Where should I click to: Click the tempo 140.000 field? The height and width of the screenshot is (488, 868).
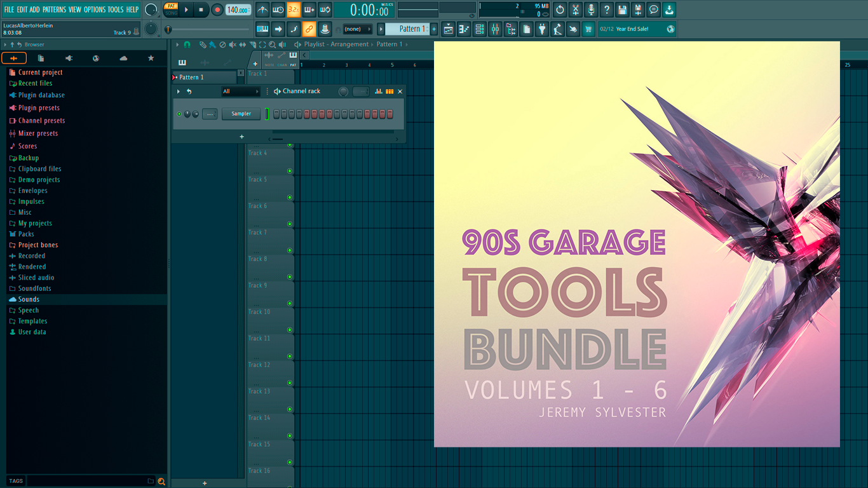(x=238, y=10)
